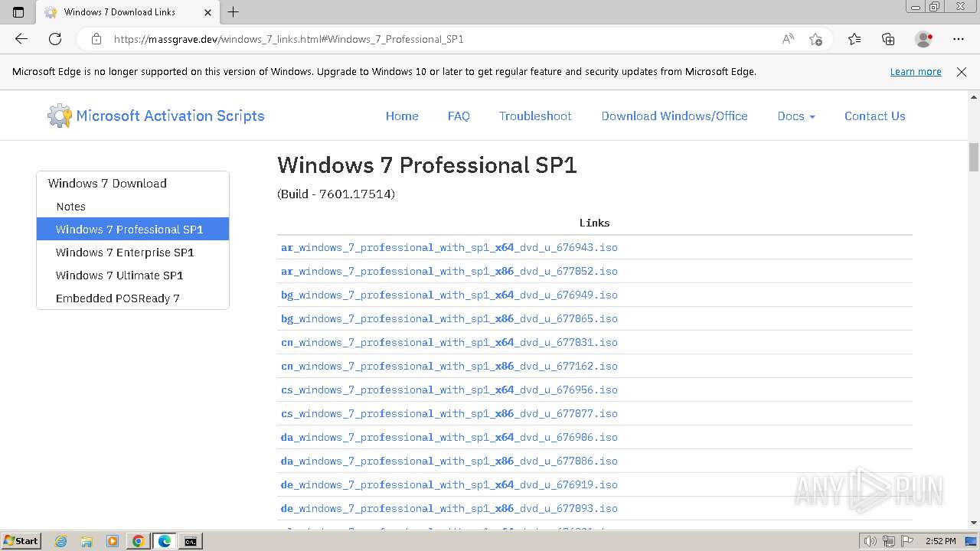This screenshot has height=551, width=980.
Task: Open the Contact Us nav link
Action: 875,116
